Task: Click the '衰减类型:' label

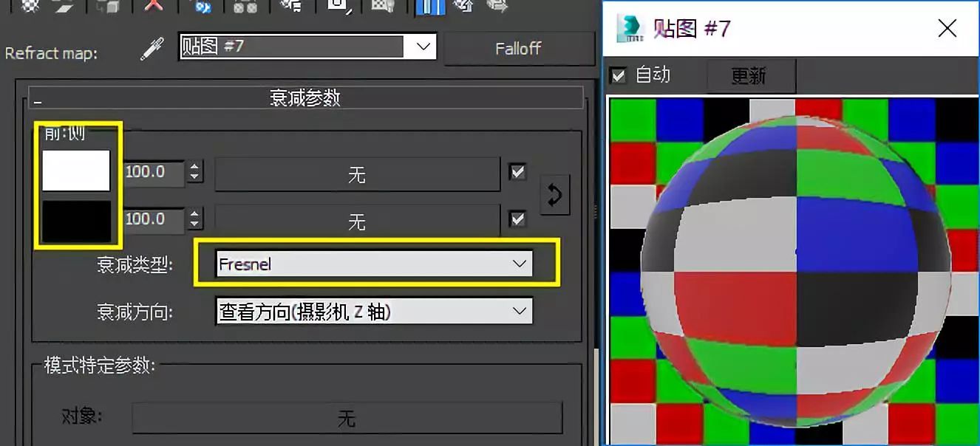Action: [x=135, y=264]
